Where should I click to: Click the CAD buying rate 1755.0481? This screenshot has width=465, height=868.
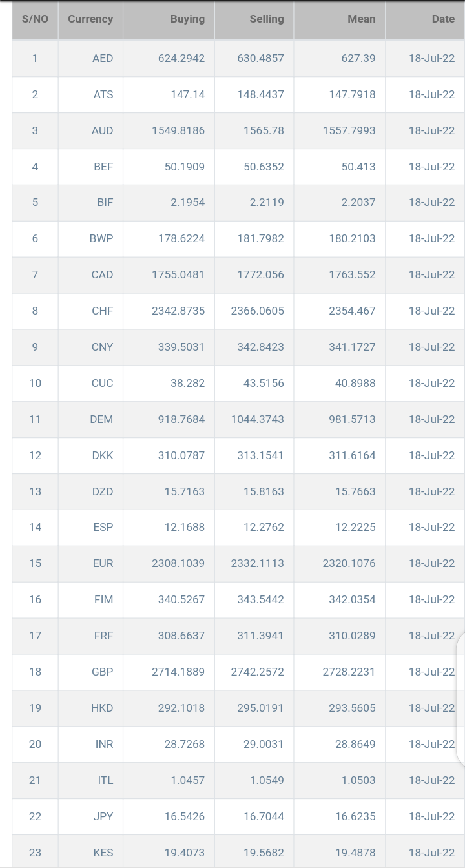coord(178,274)
